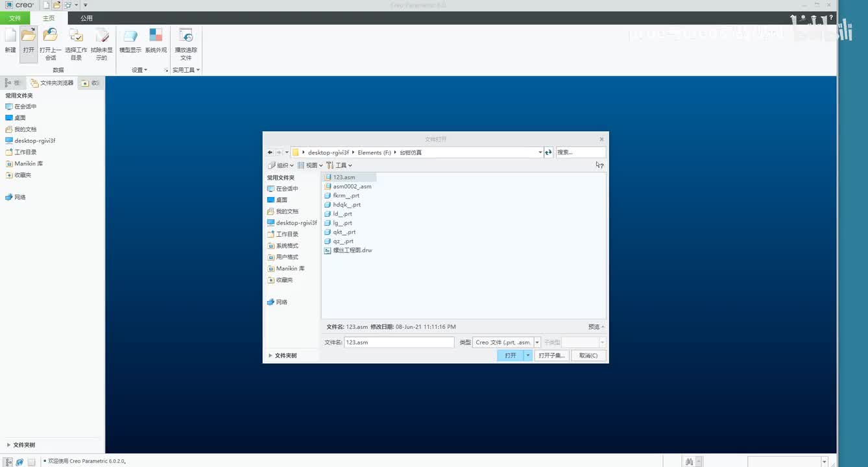Open the address path dropdown arrow

[540, 152]
